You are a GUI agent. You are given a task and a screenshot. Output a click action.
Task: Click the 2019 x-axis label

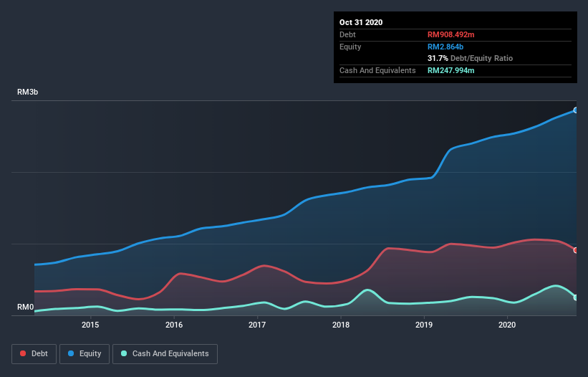(x=424, y=325)
